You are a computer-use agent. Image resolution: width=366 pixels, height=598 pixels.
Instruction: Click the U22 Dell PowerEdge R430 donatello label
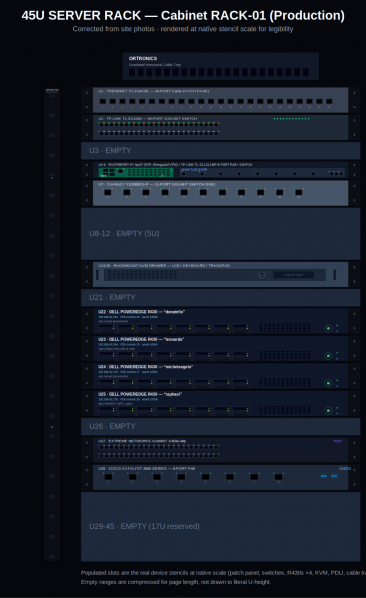pyautogui.click(x=141, y=312)
